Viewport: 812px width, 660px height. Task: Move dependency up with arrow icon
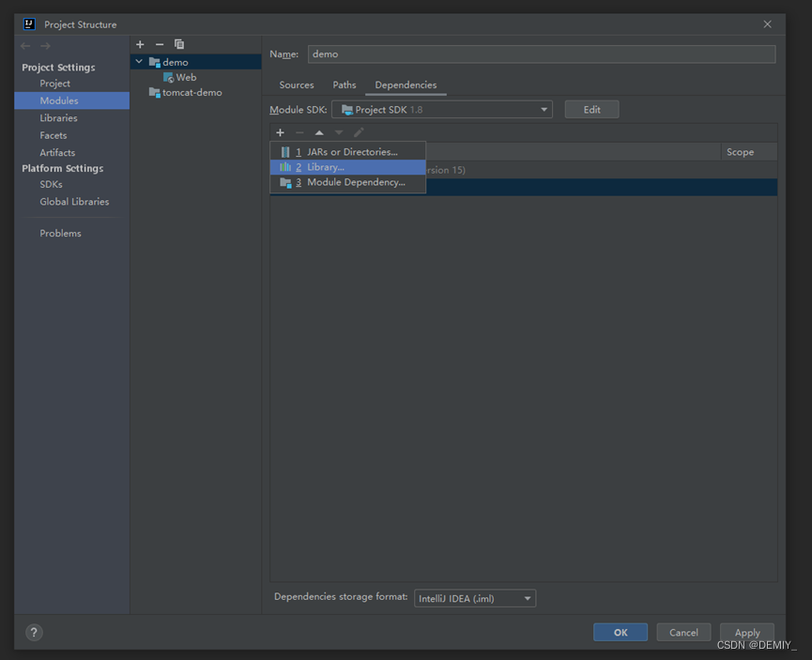(x=319, y=132)
